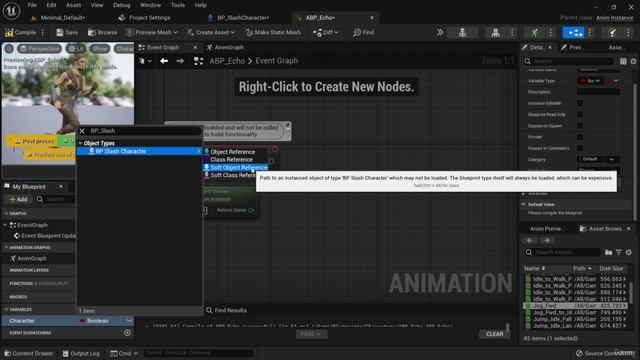Open Details panel settings gear
This screenshot has height=360, width=640.
pyautogui.click(x=633, y=61)
